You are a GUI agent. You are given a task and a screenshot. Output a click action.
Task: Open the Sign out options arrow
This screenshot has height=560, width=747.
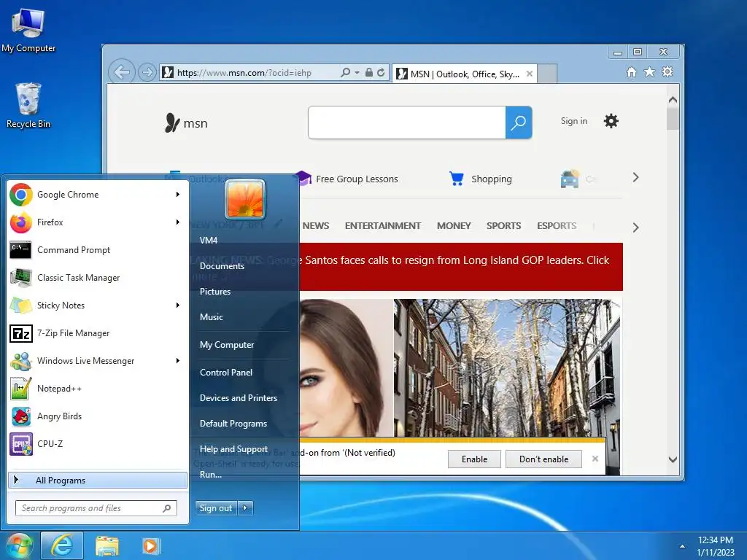(245, 508)
